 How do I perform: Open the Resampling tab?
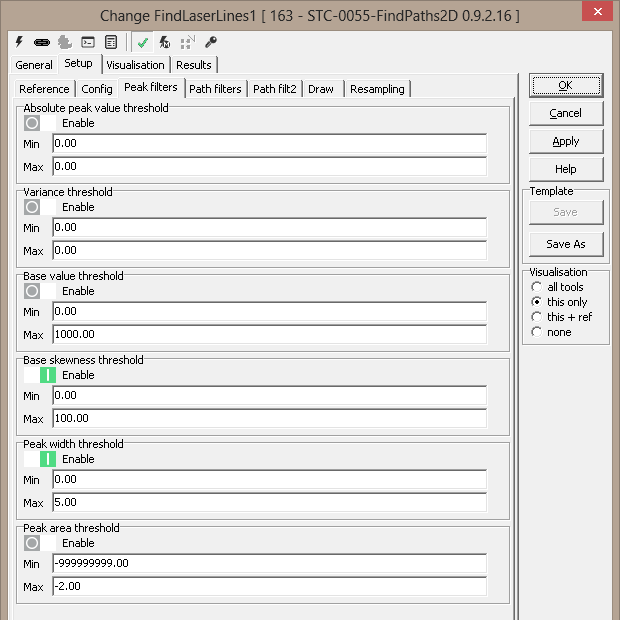377,89
